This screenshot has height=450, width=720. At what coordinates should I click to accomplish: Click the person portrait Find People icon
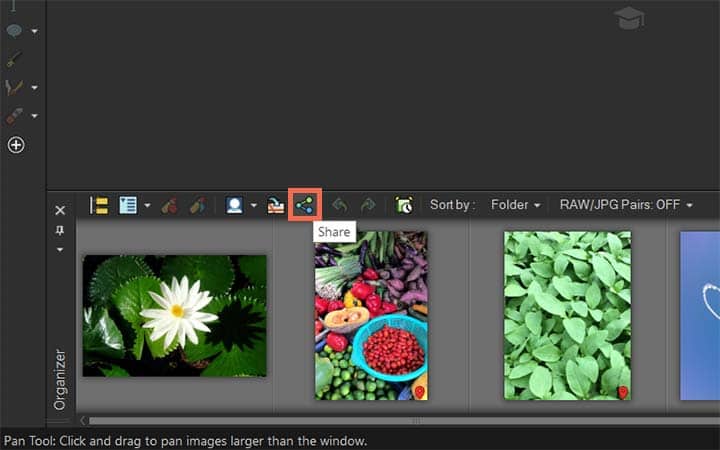click(x=235, y=205)
